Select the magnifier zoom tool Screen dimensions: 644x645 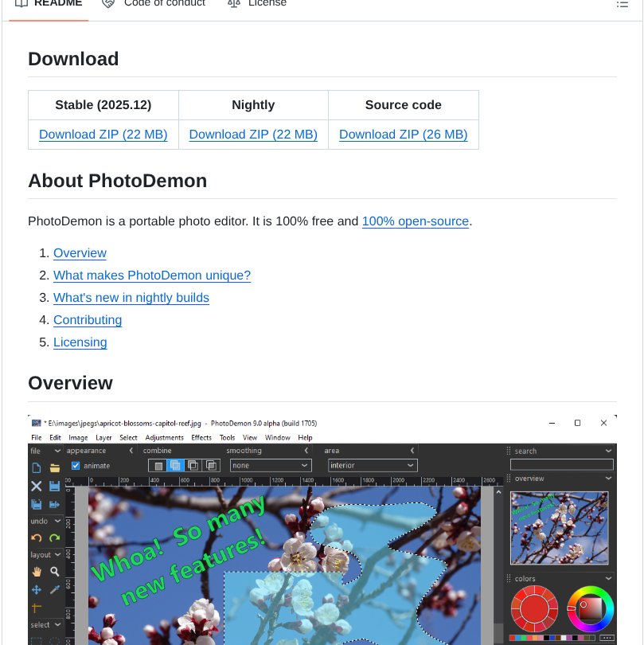click(55, 572)
